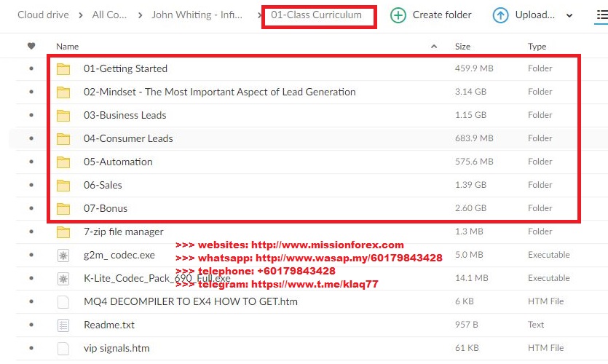Click folder icon of 06-Sales
The image size is (608, 364).
(63, 186)
